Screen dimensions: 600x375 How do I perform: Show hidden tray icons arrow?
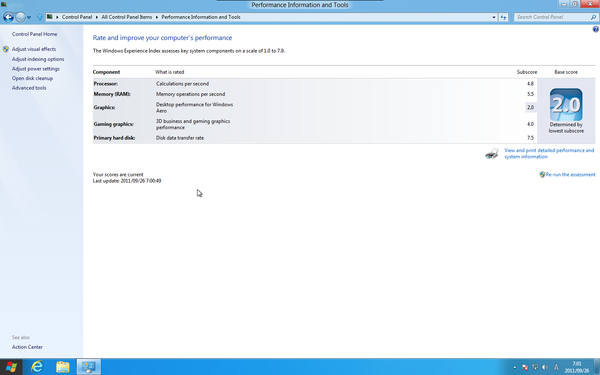(x=514, y=367)
